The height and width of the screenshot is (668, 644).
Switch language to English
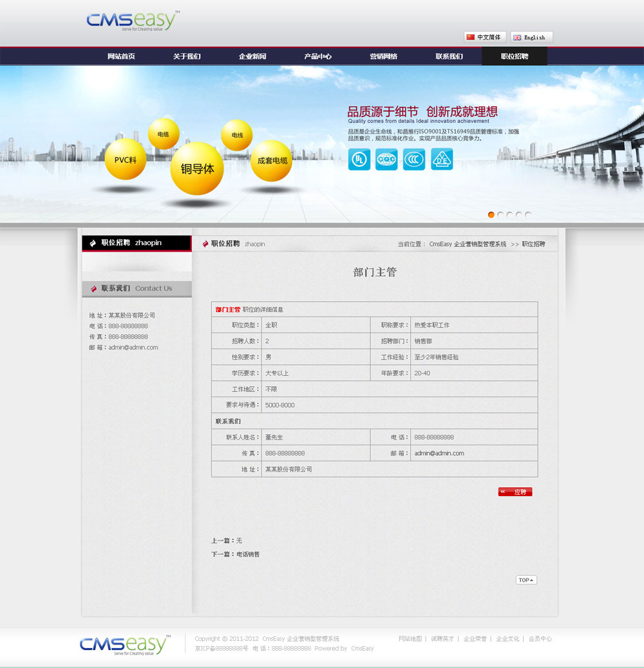tap(531, 37)
